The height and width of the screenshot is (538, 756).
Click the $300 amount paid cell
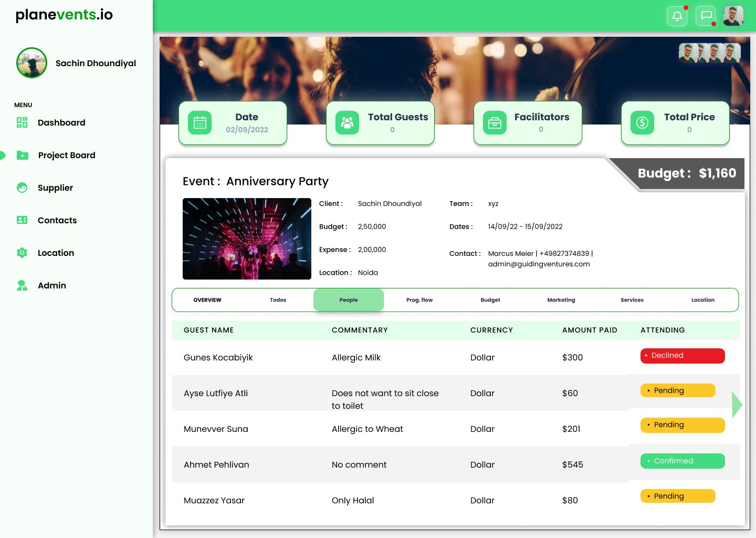point(572,357)
